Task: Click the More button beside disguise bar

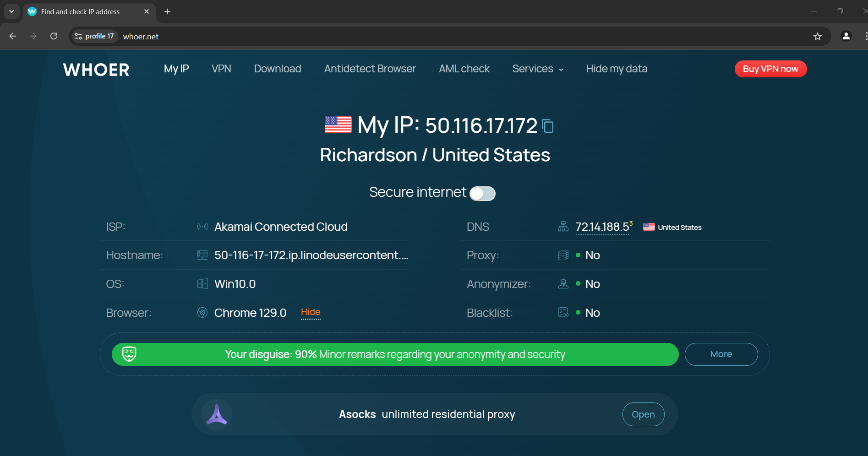Action: (x=721, y=354)
